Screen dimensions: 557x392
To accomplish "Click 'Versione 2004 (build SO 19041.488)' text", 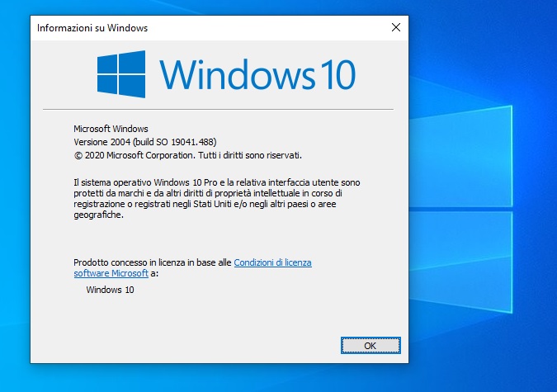I will tap(145, 142).
